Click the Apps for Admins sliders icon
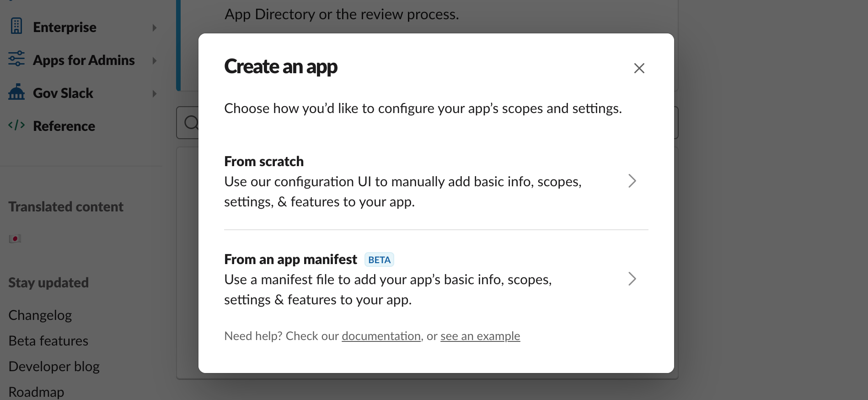The height and width of the screenshot is (400, 868). click(x=16, y=59)
